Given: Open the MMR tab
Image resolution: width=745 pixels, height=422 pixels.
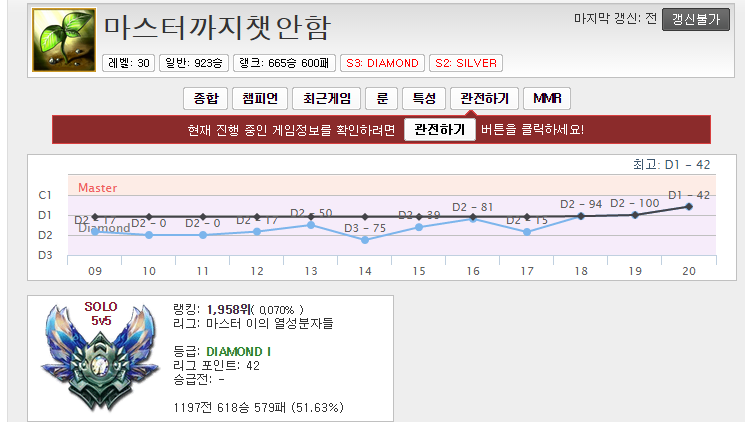Looking at the screenshot, I should pos(547,98).
